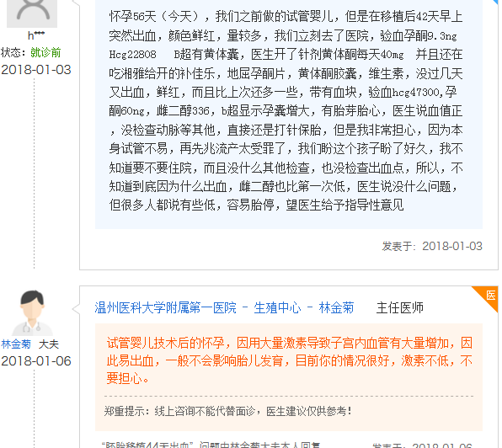Open the 生殖中心 department link
Image resolution: width=502 pixels, height=448 pixels.
click(x=277, y=308)
